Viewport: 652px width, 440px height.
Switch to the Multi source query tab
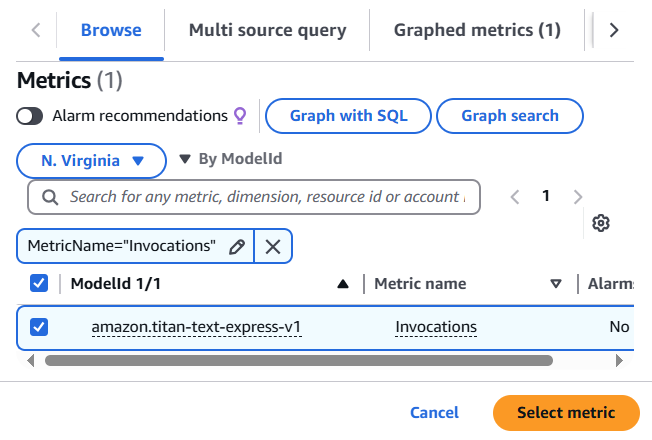pos(267,30)
